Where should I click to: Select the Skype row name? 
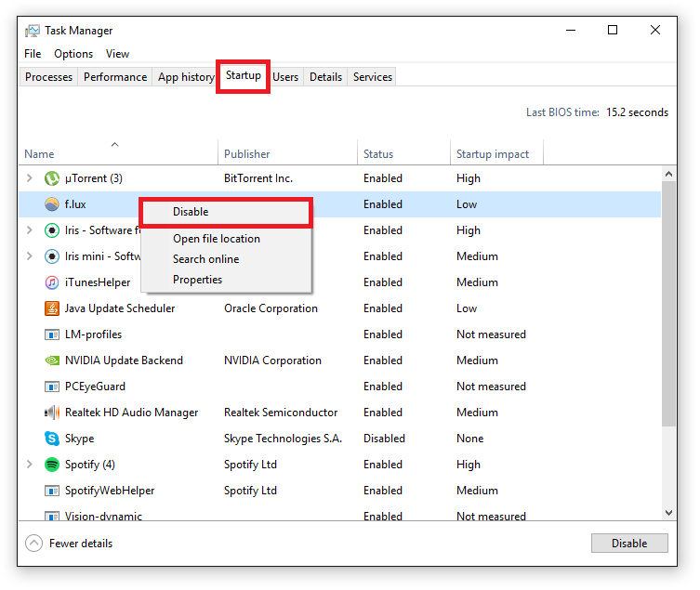[x=79, y=439]
